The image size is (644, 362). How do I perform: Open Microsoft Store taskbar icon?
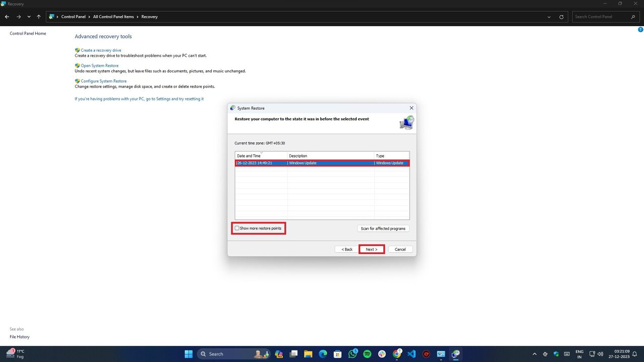pos(338,354)
